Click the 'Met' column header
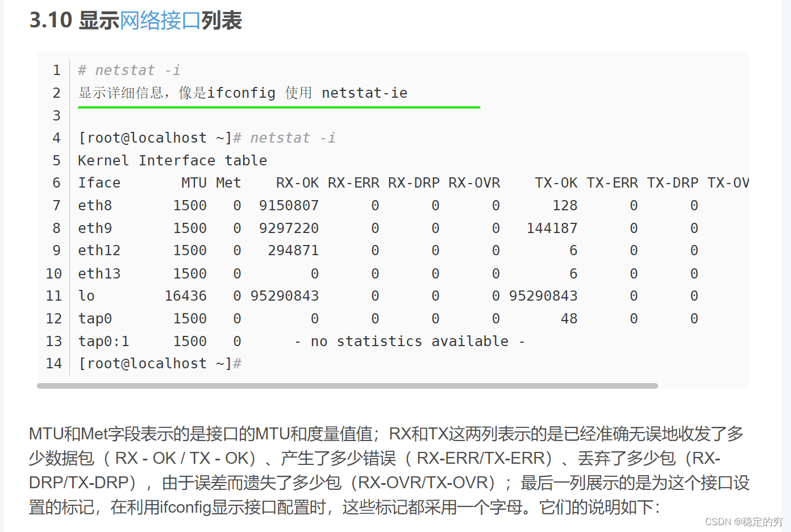The image size is (791, 532). click(x=228, y=182)
